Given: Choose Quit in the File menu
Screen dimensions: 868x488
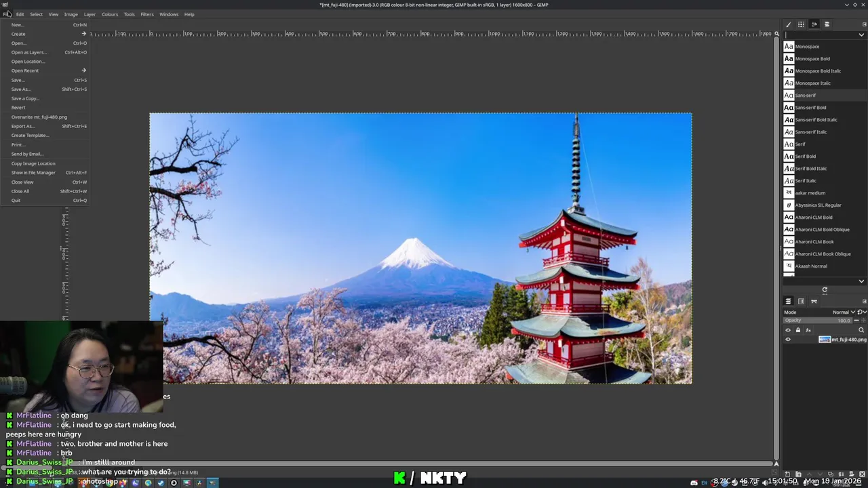Looking at the screenshot, I should pyautogui.click(x=45, y=200).
